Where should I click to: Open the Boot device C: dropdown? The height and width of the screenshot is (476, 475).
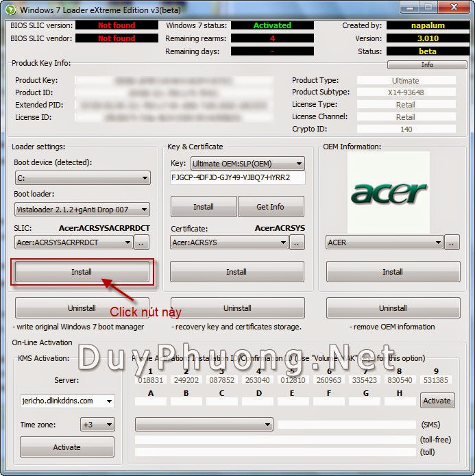(82, 178)
